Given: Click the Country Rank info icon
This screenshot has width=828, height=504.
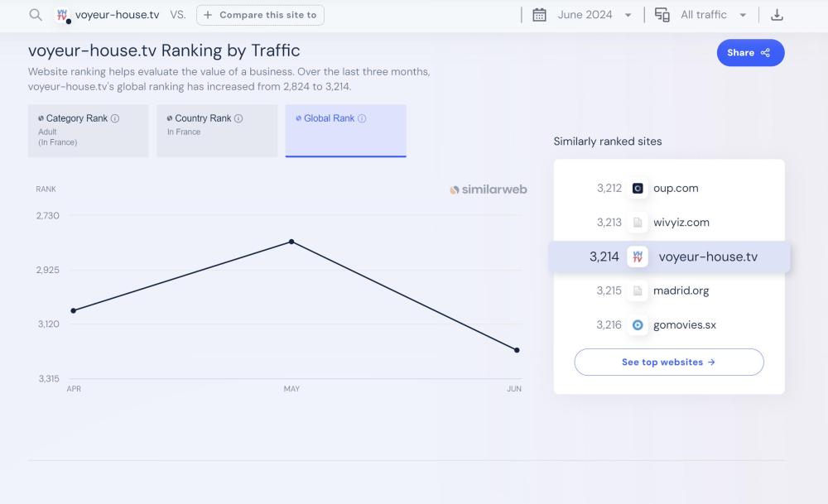Looking at the screenshot, I should coord(238,118).
